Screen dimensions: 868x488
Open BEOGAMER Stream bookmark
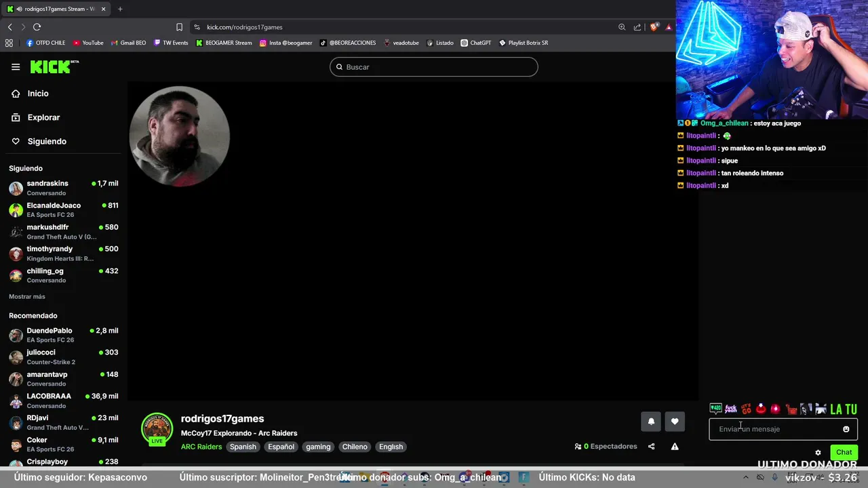(224, 43)
